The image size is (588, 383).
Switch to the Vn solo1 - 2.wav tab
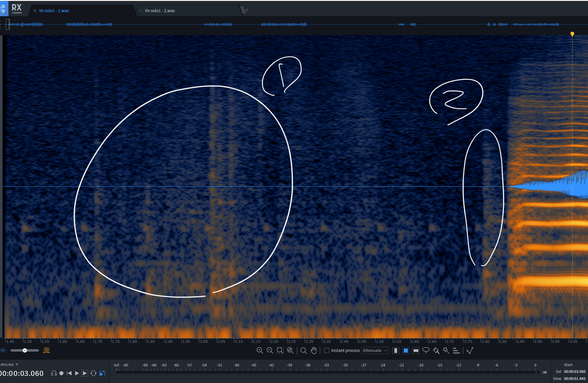(160, 11)
